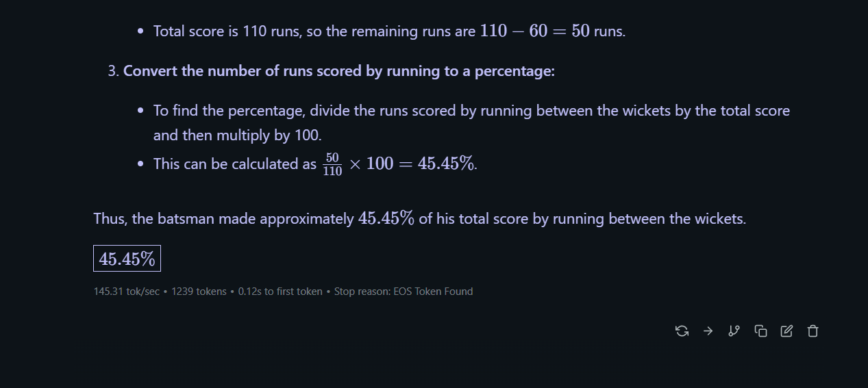This screenshot has height=388, width=868.
Task: Click the continue arrow icon
Action: point(708,331)
